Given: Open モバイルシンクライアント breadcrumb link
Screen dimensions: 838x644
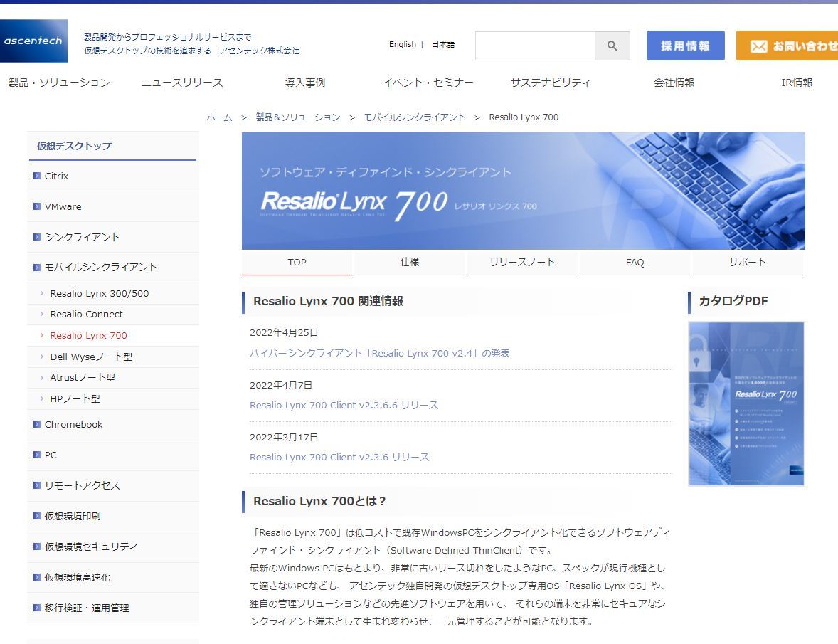Looking at the screenshot, I should coord(414,117).
